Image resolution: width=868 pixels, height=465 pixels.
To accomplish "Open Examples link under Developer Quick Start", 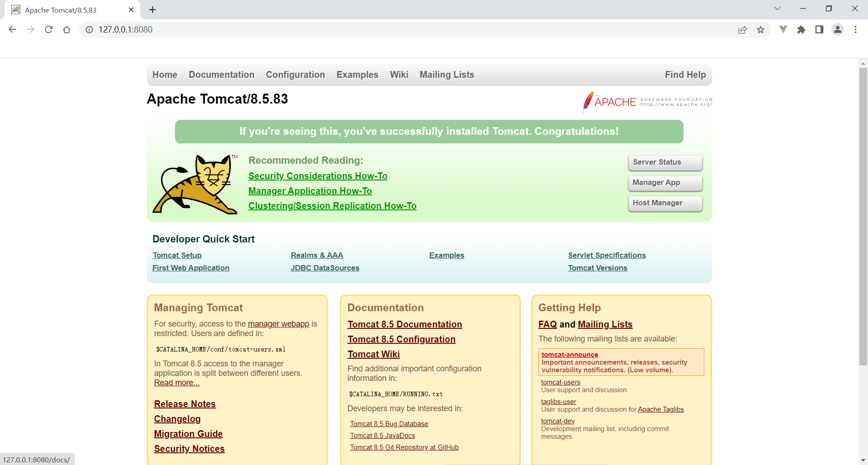I will click(x=447, y=255).
